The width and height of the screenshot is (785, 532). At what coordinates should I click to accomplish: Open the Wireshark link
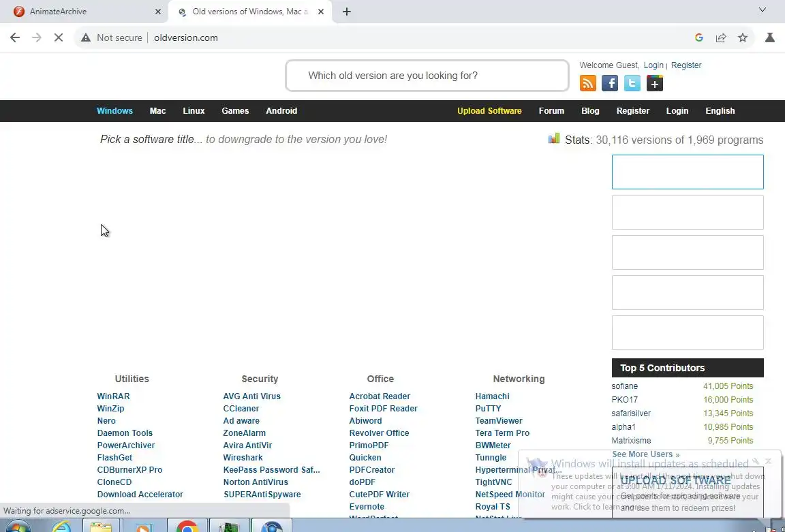243,458
